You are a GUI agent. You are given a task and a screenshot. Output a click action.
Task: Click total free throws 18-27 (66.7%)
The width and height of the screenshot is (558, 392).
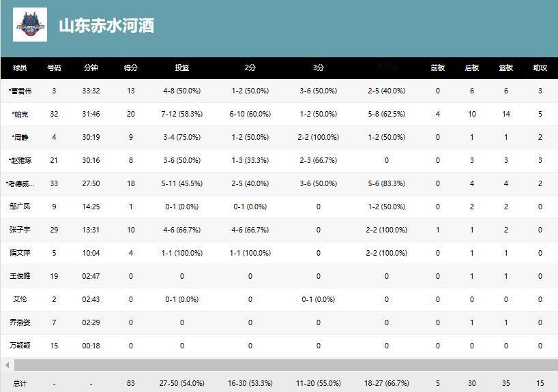pyautogui.click(x=387, y=383)
